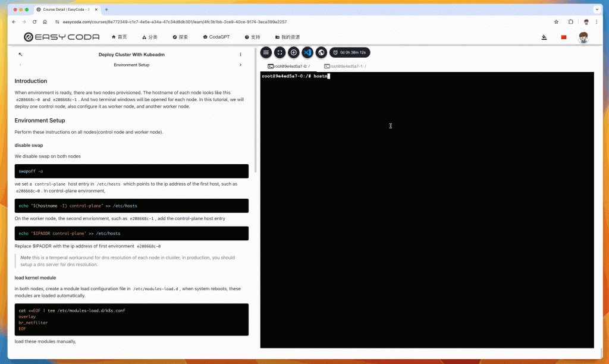Switch to terminal tab root@9e4ed5a7-0
The width and height of the screenshot is (609, 364).
(x=288, y=67)
